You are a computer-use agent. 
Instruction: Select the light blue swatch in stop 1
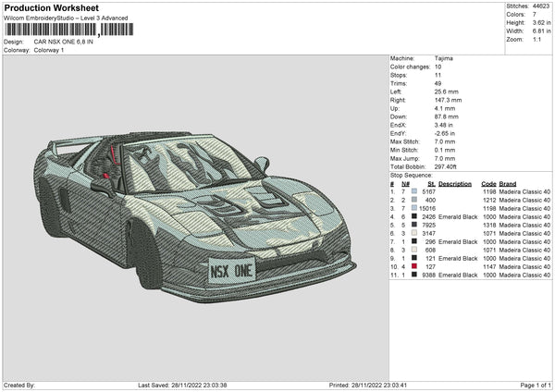tap(413, 191)
